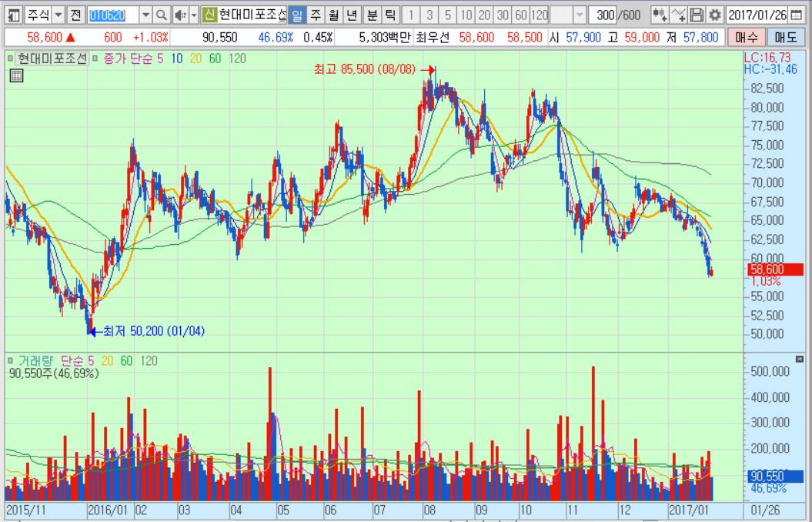Image resolution: width=812 pixels, height=522 pixels.
Task: Click the 300 candle count input field
Action: point(606,15)
